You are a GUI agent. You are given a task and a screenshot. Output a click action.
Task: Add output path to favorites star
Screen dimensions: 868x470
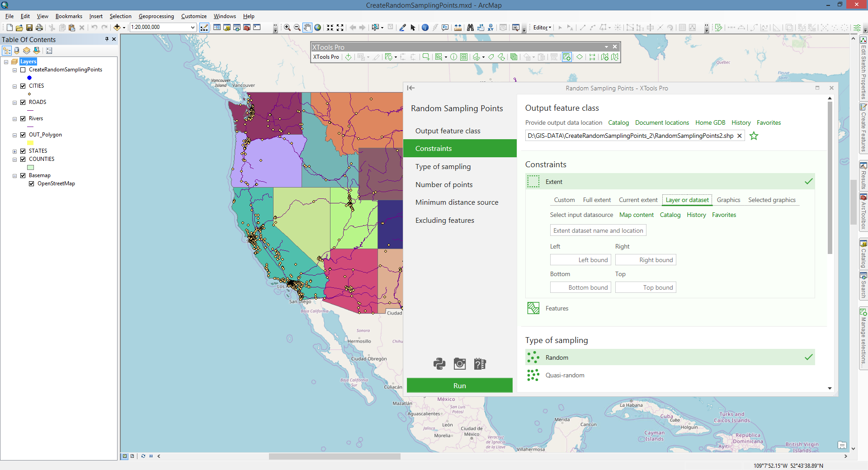754,136
